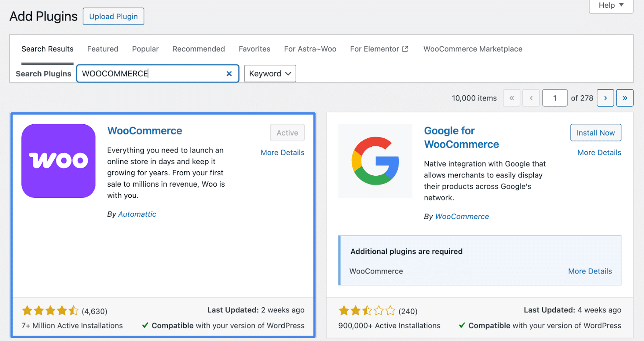This screenshot has height=341, width=644.
Task: Open the Keyword search type dropdown
Action: (x=270, y=74)
